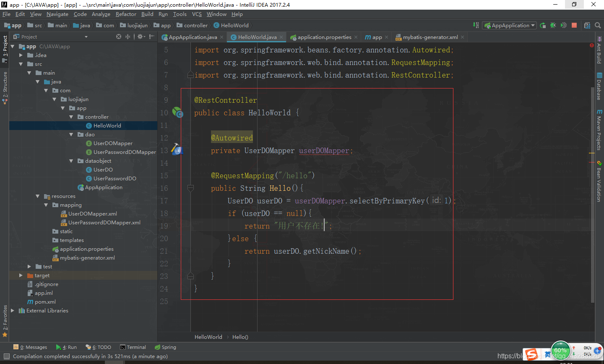
Task: Close the AppApplication.java tab
Action: point(222,37)
